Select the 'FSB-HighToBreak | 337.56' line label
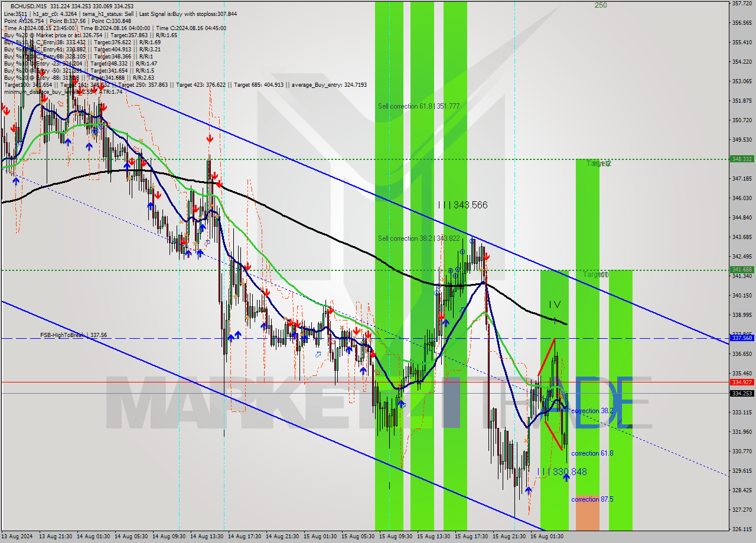The image size is (756, 543). coord(73,335)
